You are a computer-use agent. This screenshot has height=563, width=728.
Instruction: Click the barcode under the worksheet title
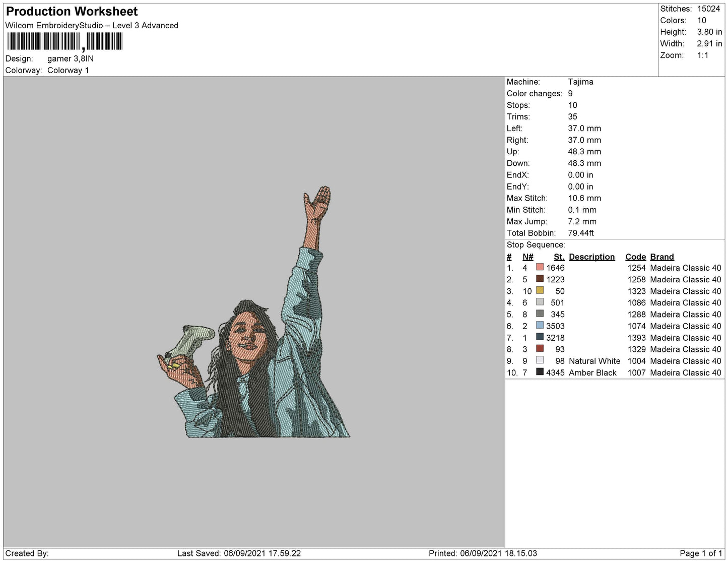tap(64, 42)
